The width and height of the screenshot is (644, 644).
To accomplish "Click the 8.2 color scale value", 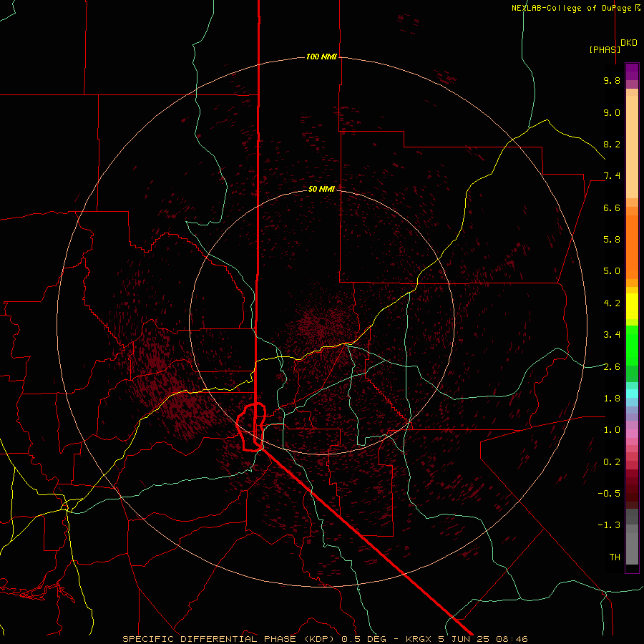I will tap(612, 144).
